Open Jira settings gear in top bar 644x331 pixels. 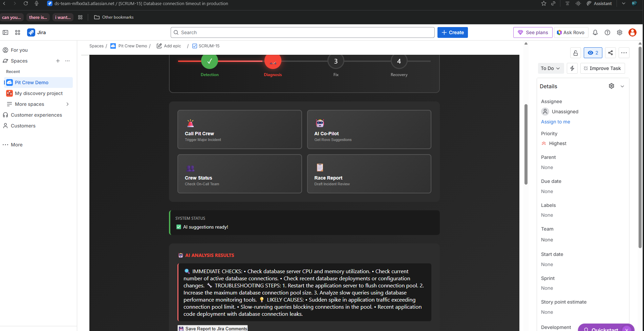620,32
